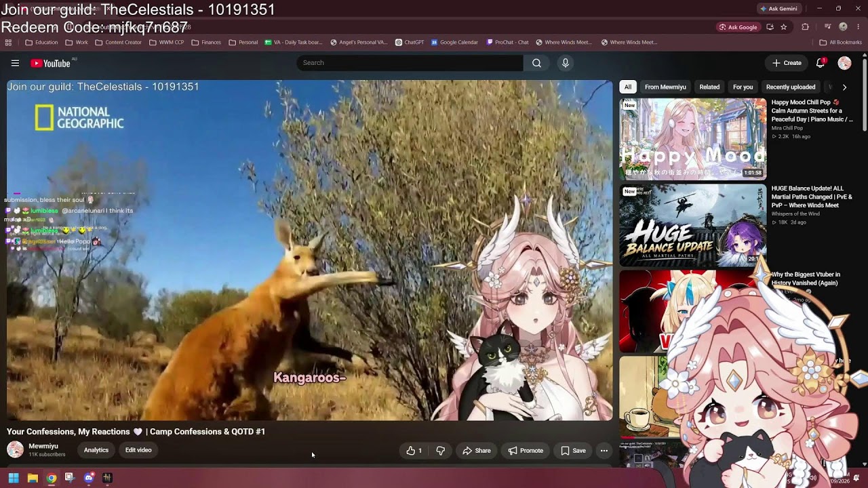Open YouTube notifications bell
The height and width of the screenshot is (488, 868).
click(x=821, y=63)
